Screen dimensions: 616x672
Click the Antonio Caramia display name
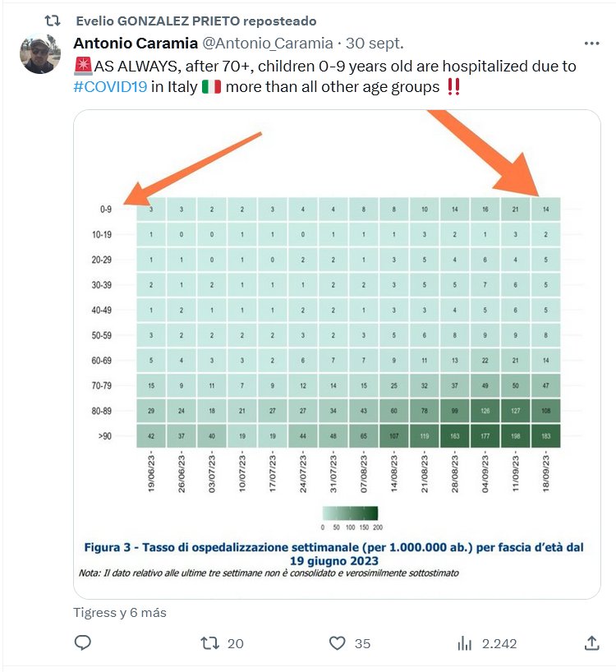pyautogui.click(x=135, y=43)
